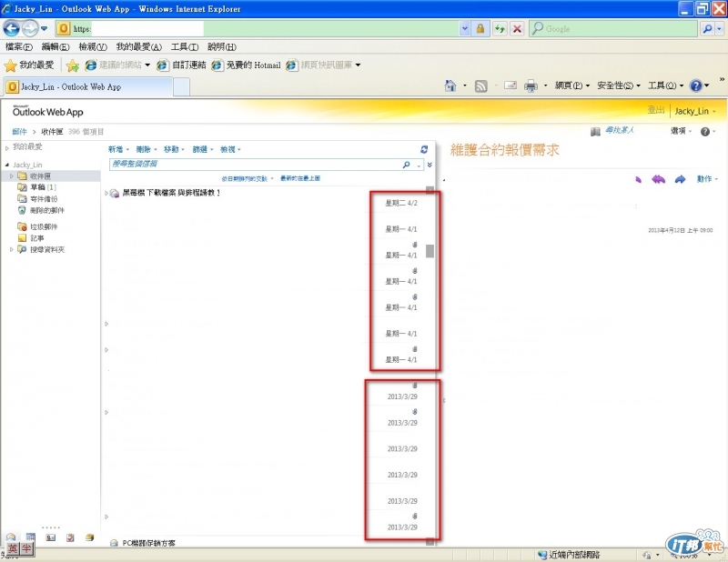Click the 登出 sign out link

(x=656, y=110)
